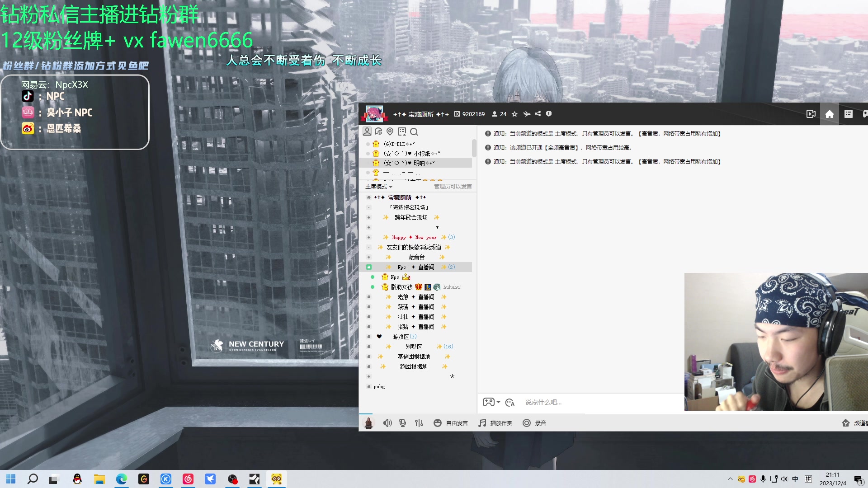Viewport: 868px width, 488px height.
Task: Expand the Happy New year channel group
Action: click(x=369, y=237)
